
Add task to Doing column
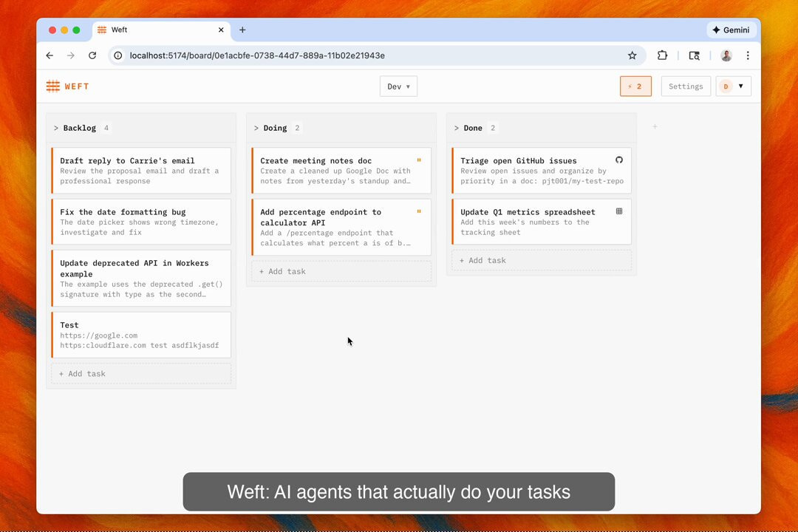(341, 271)
